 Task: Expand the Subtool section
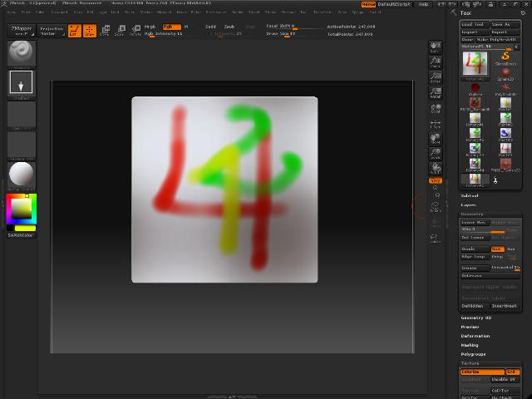point(470,196)
